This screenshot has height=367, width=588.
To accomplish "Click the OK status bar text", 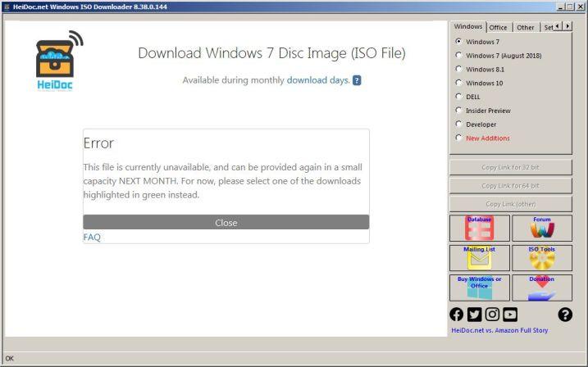I will [10, 358].
